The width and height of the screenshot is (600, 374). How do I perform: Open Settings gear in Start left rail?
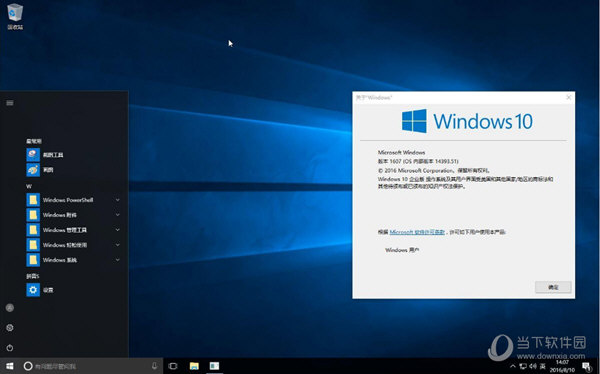[10, 328]
